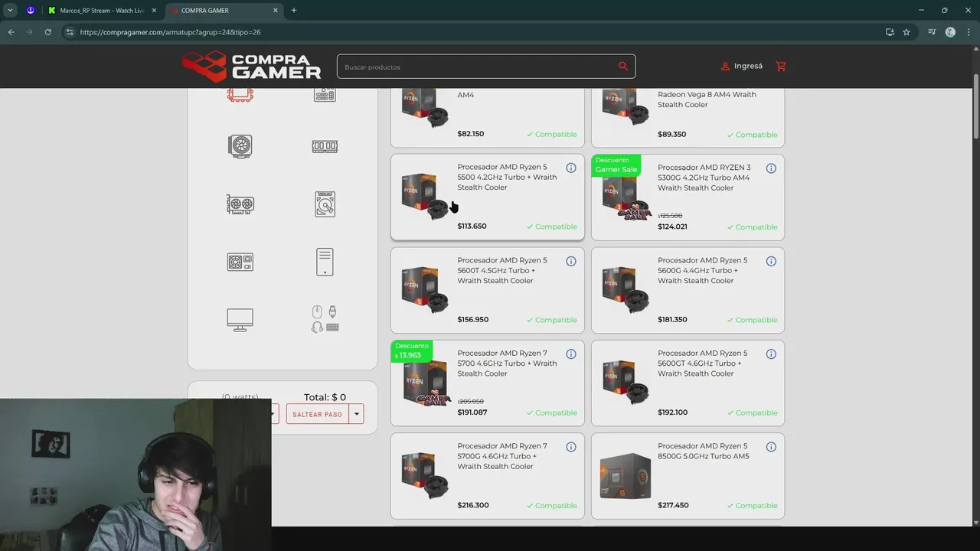Click the browser address bar URL
980x551 pixels.
(170, 32)
